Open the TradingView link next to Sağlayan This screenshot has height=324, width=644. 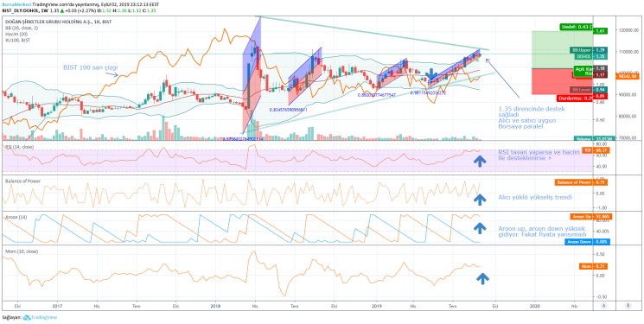44,317
